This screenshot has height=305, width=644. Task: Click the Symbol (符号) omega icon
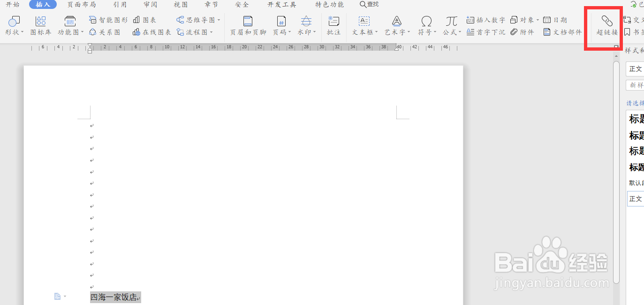point(426,21)
